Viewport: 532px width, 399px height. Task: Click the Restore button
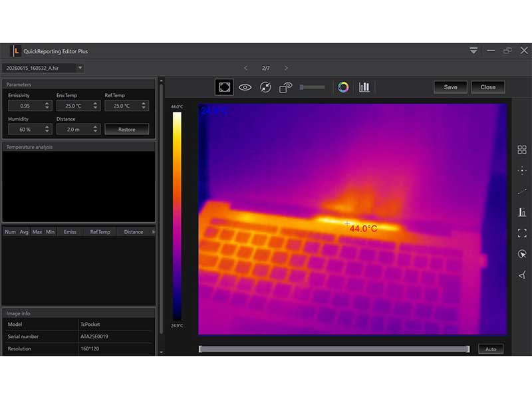pyautogui.click(x=126, y=129)
